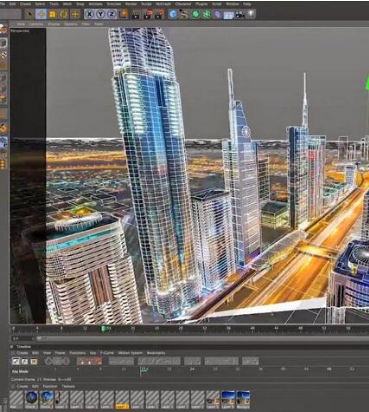Toggle the Z axis lock

pos(111,14)
